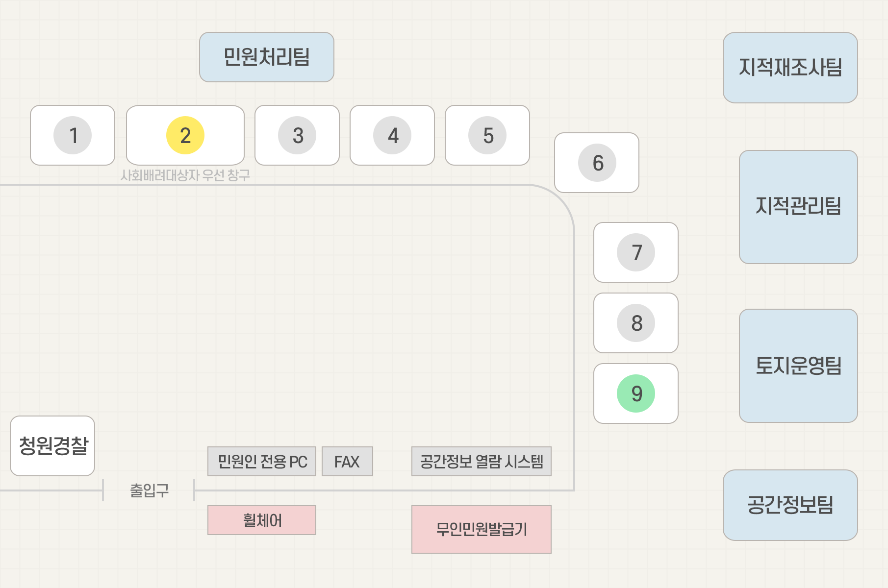Image resolution: width=888 pixels, height=588 pixels.
Task: Click the 민원처리팀 team box
Action: pyautogui.click(x=267, y=57)
